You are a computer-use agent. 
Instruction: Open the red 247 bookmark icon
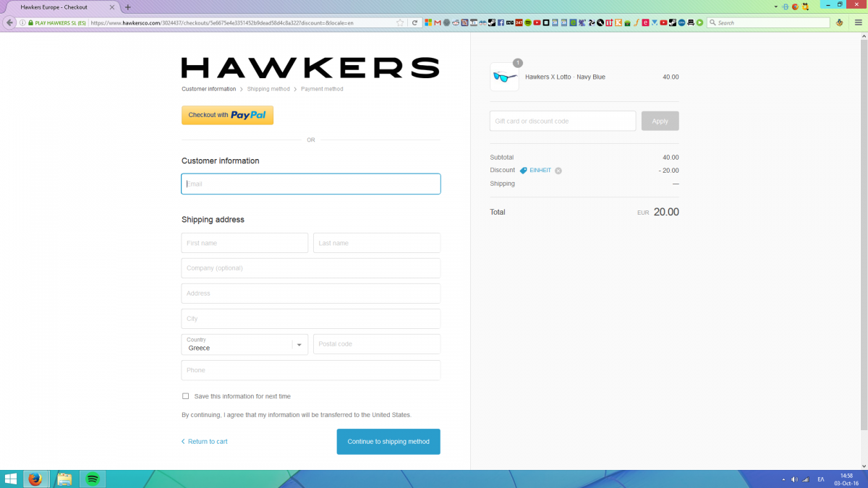pos(519,22)
